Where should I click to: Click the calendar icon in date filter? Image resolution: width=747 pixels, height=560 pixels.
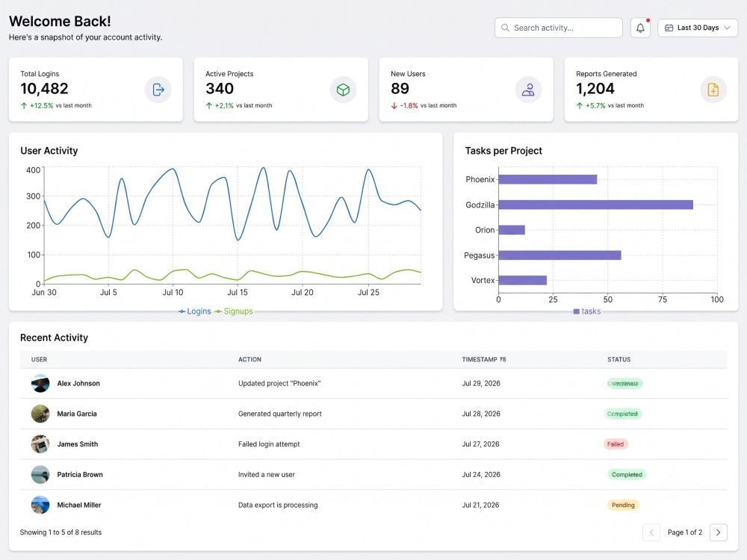(x=669, y=28)
